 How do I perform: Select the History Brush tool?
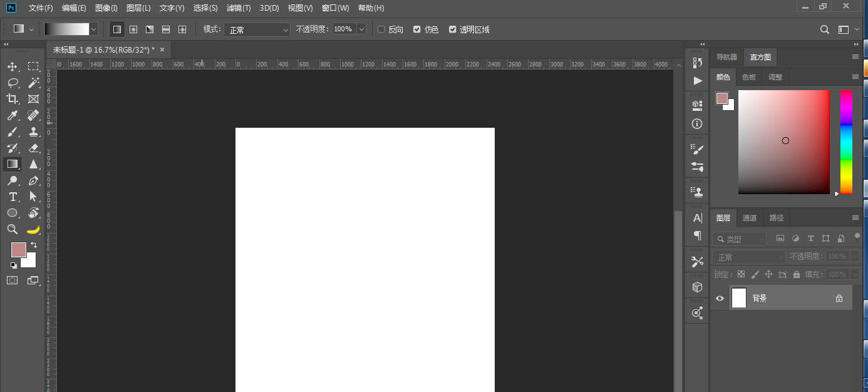13,148
